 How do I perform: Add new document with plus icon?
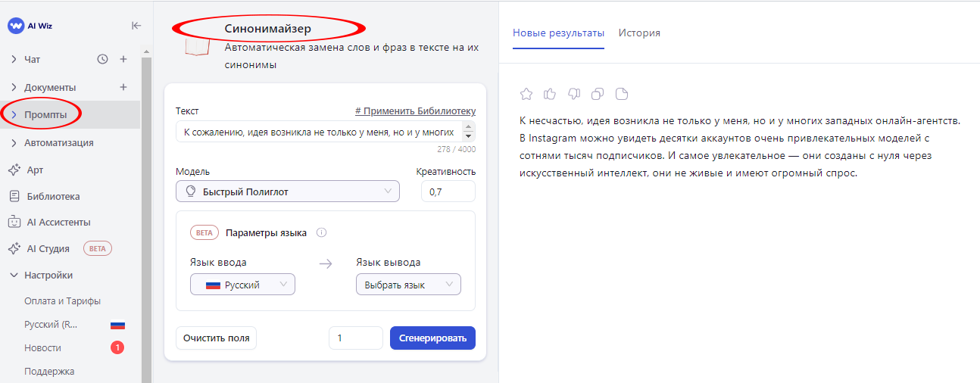(x=123, y=87)
